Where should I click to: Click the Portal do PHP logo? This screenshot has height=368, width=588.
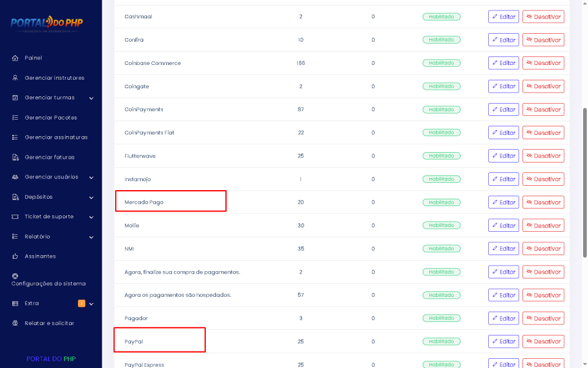[x=47, y=24]
